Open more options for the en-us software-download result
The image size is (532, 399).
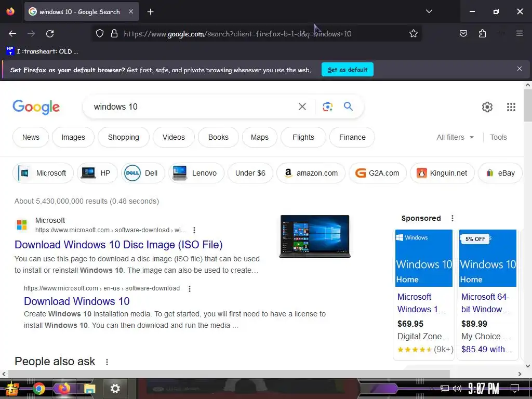[x=189, y=288]
